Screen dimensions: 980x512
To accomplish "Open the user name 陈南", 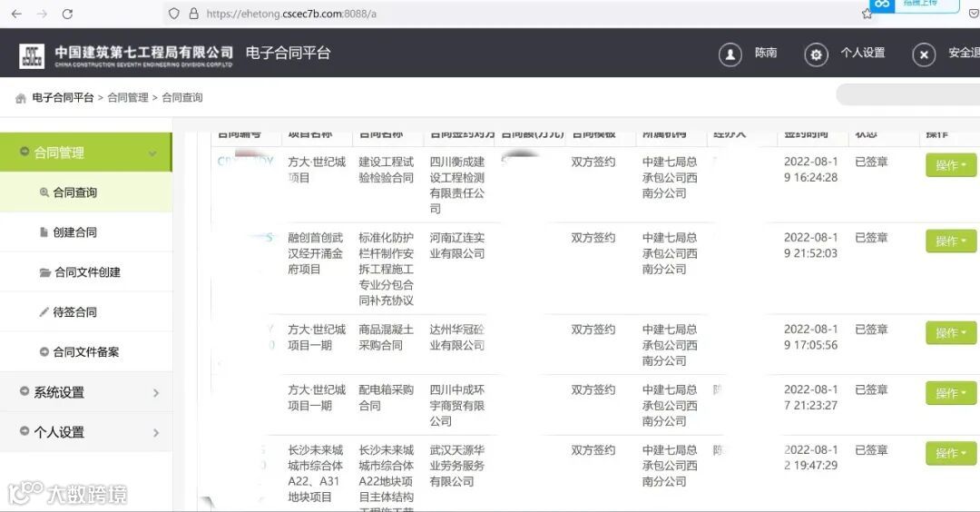I will 766,53.
